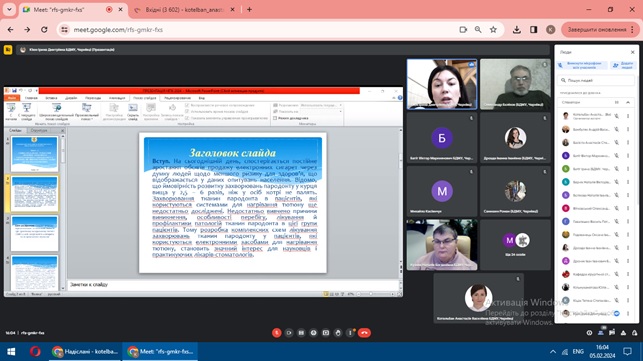Open more options for first participant
The width and height of the screenshot is (643, 361).
(628, 116)
